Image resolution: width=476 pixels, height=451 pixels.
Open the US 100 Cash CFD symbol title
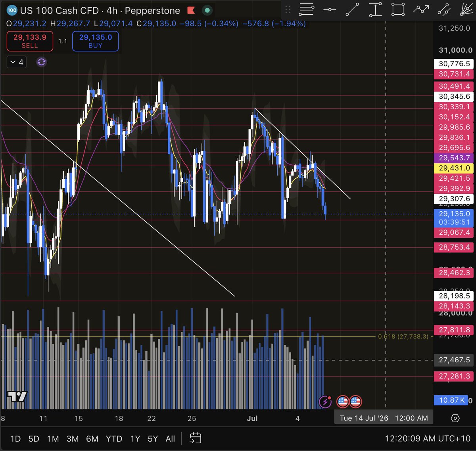tap(59, 10)
